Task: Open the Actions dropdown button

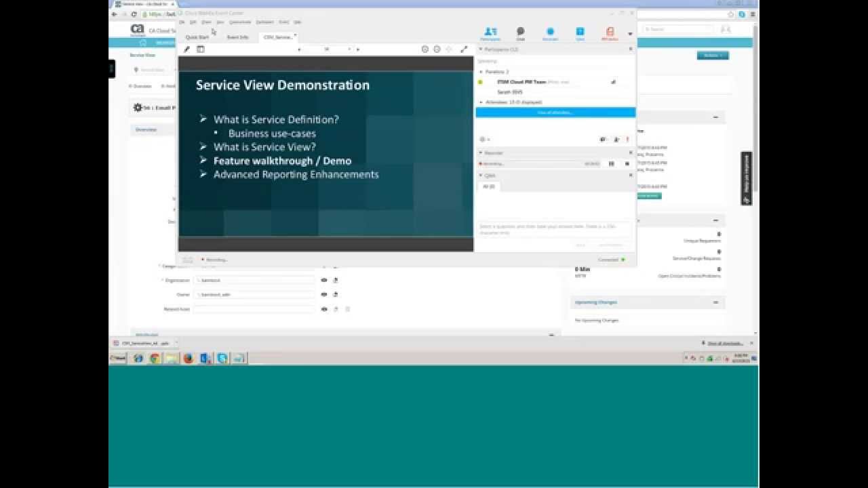Action: tap(713, 56)
